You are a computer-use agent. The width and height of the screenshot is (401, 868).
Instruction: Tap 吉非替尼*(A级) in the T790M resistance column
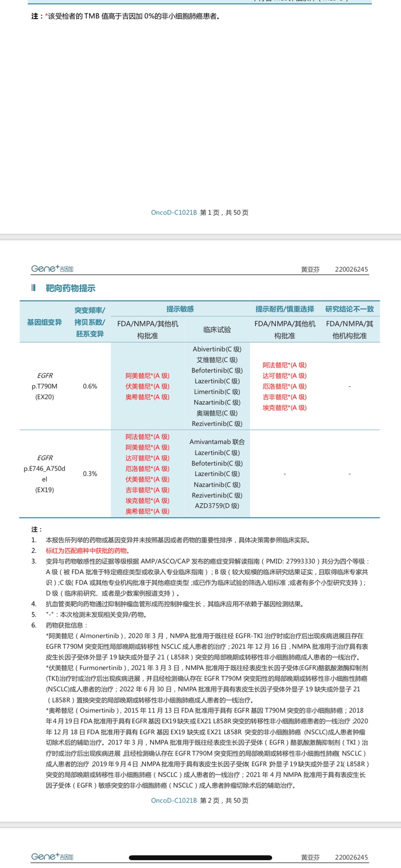285,397
